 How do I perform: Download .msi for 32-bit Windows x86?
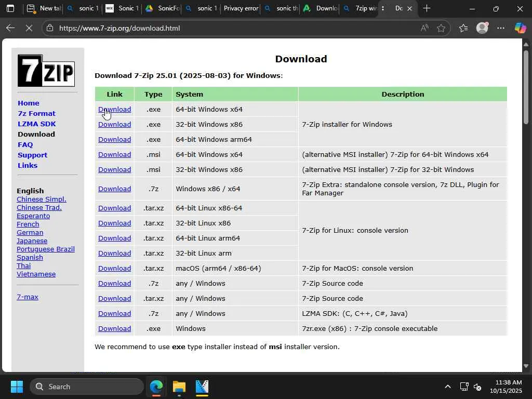(x=115, y=169)
